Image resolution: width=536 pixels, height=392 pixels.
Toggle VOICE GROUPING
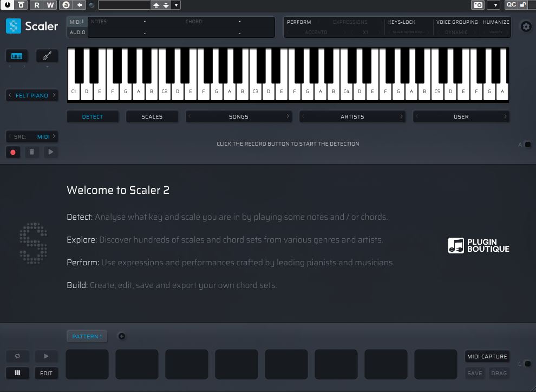(x=457, y=22)
